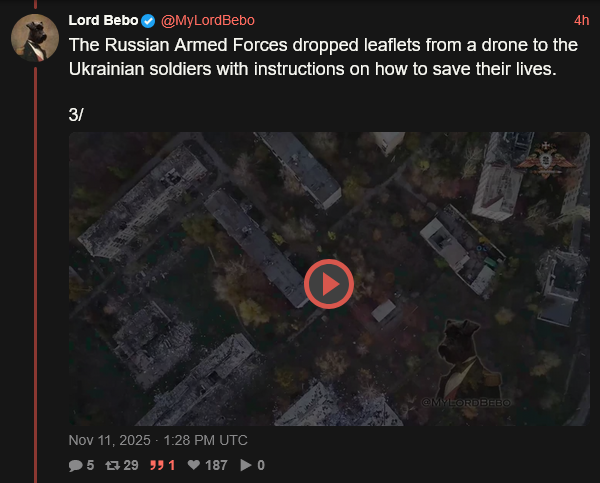Image resolution: width=600 pixels, height=483 pixels.
Task: Play the embedded drone video
Action: [x=329, y=284]
